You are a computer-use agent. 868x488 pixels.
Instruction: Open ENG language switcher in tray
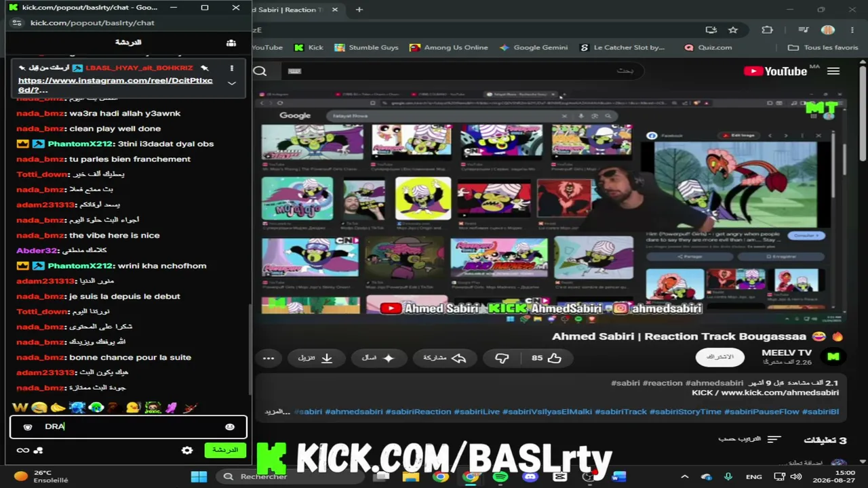pyautogui.click(x=753, y=476)
